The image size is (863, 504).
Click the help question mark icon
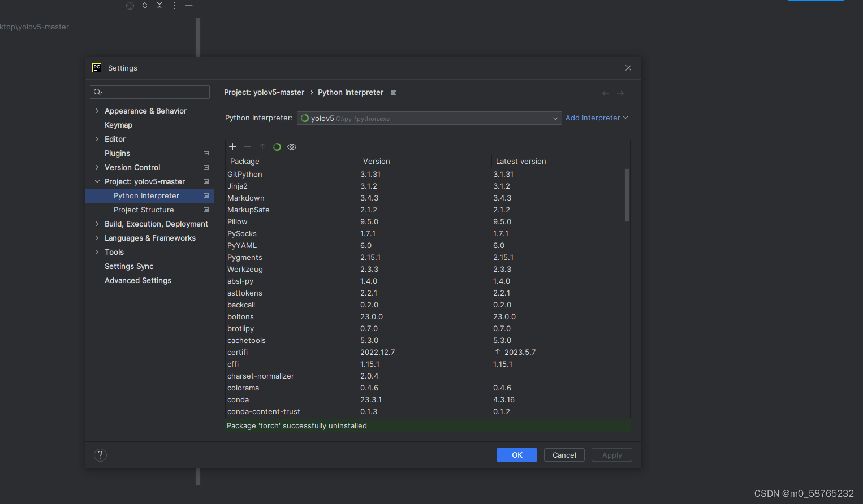tap(100, 454)
